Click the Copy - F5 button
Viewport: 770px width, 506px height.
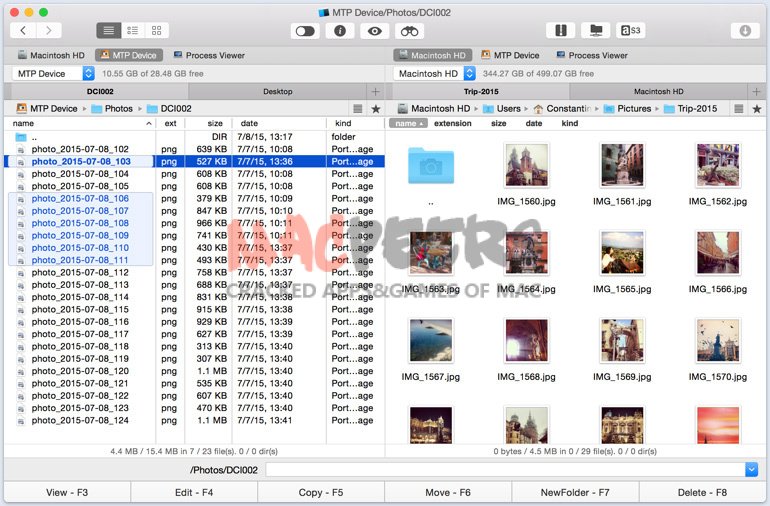point(321,492)
